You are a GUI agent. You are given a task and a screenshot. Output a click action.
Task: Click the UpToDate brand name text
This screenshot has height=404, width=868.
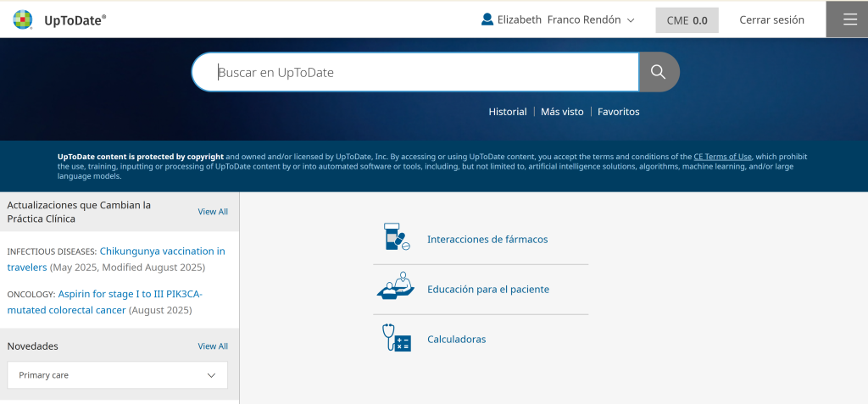point(75,20)
